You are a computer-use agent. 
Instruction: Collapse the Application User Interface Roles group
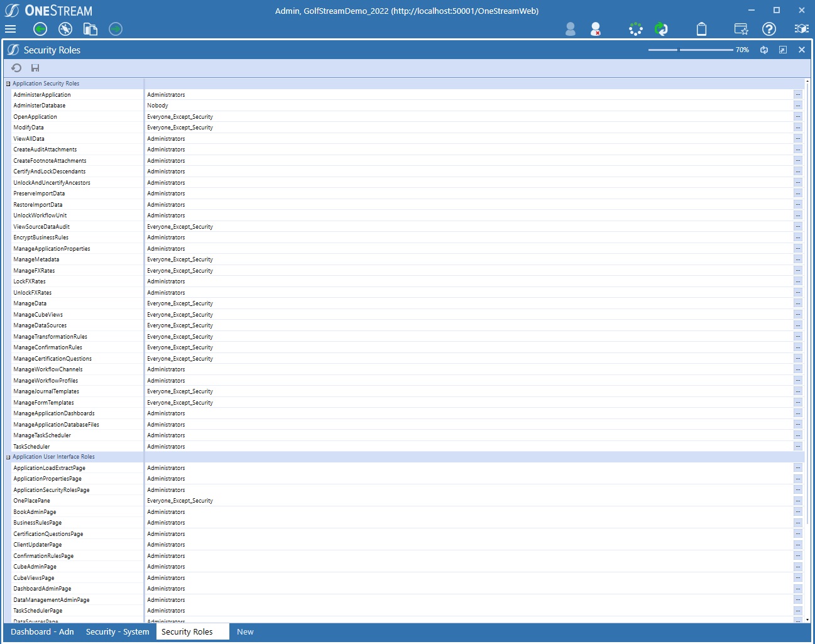pyautogui.click(x=8, y=457)
